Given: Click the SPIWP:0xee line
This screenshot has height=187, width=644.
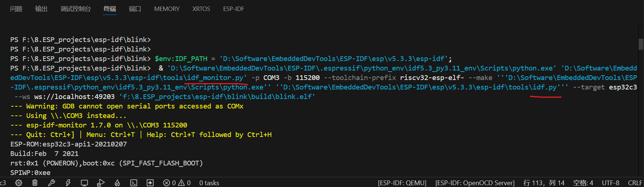Looking at the screenshot, I should point(30,173).
